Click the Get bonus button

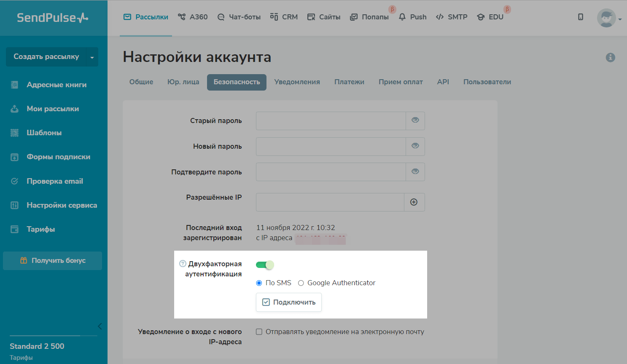coord(53,261)
